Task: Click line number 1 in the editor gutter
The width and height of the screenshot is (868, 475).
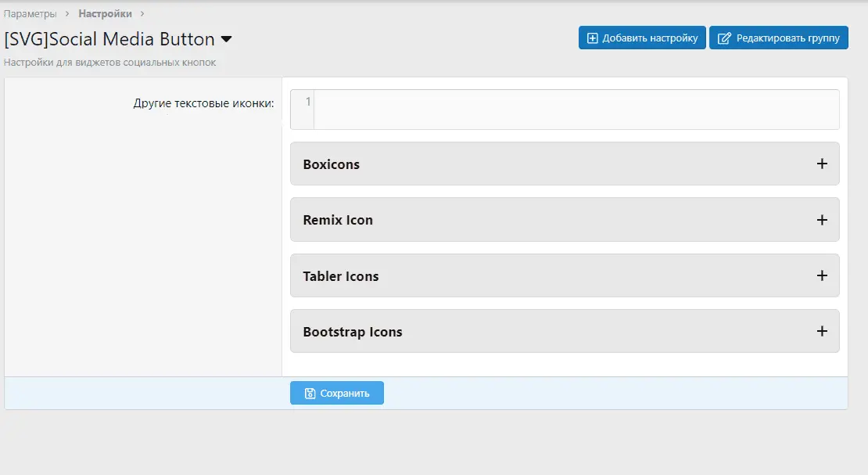Action: coord(307,102)
